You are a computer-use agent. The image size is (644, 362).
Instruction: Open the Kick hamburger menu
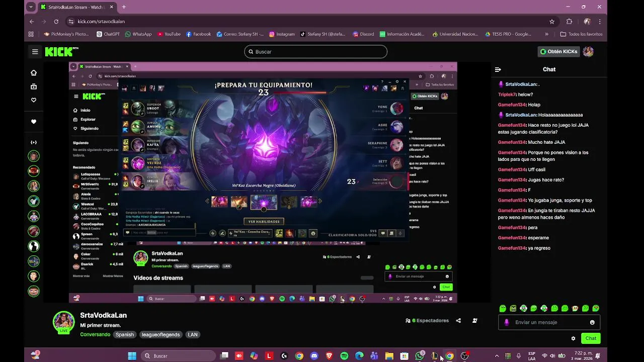(x=35, y=52)
